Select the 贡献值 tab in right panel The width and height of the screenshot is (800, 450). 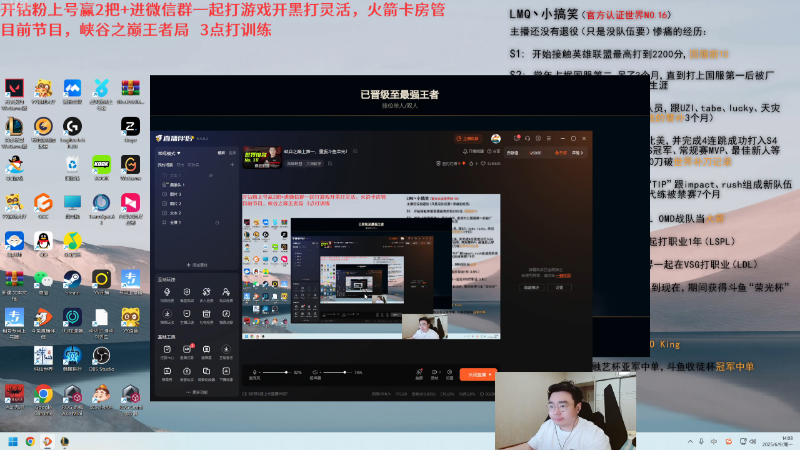coord(512,153)
